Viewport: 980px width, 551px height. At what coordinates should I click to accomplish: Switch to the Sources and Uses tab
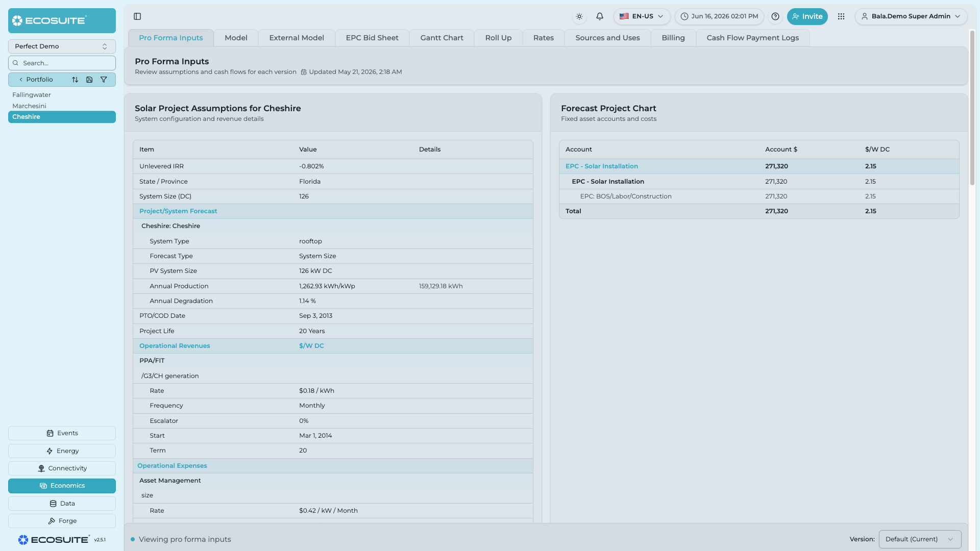[607, 38]
